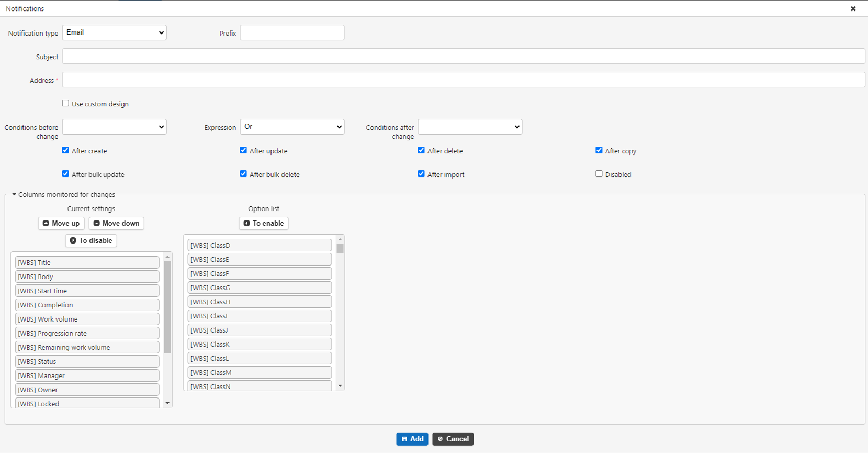Image resolution: width=868 pixels, height=453 pixels.
Task: Select [WBS] Work volume item
Action: point(87,319)
